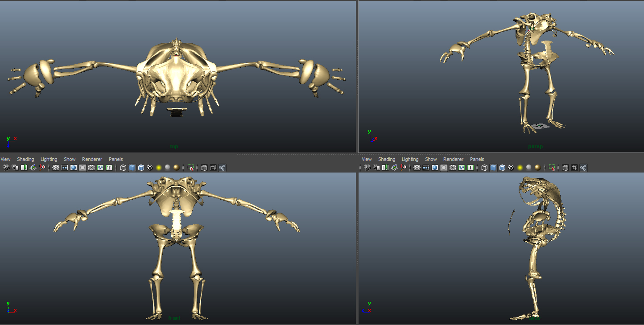
Task: Select Smooth Shade All in front panel
Action: coord(132,168)
